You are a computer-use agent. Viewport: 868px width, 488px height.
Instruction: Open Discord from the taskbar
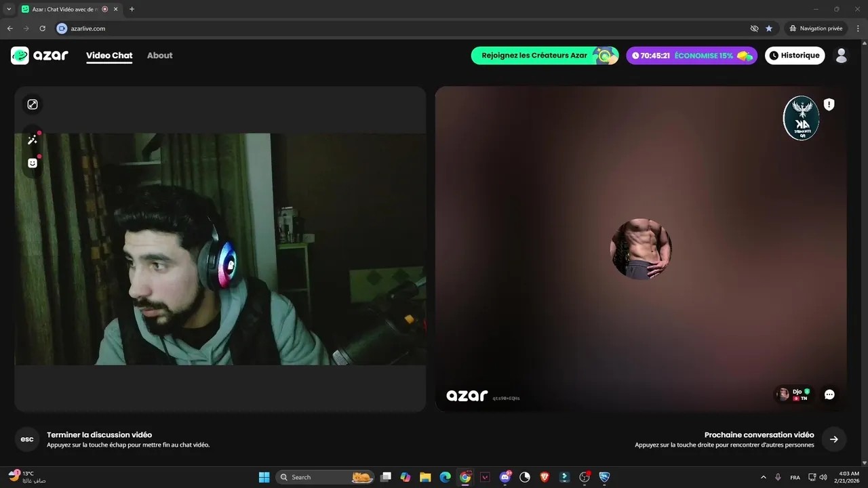coord(505,477)
